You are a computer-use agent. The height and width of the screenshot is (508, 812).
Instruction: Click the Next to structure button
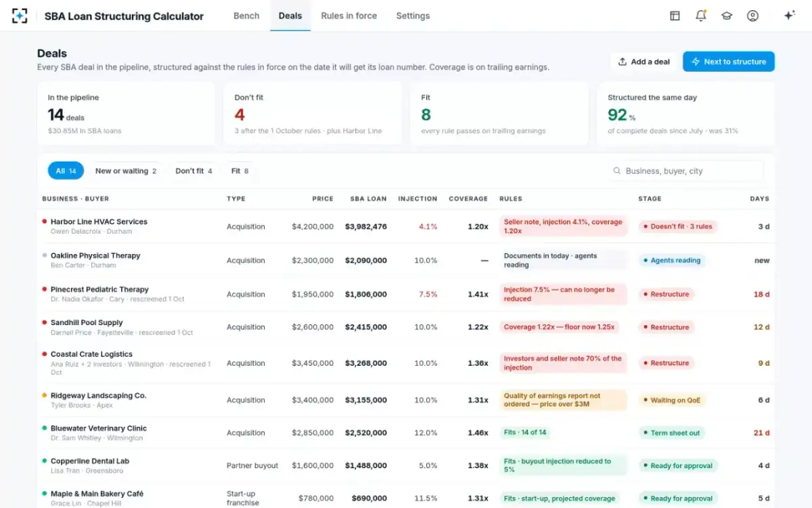click(x=729, y=62)
